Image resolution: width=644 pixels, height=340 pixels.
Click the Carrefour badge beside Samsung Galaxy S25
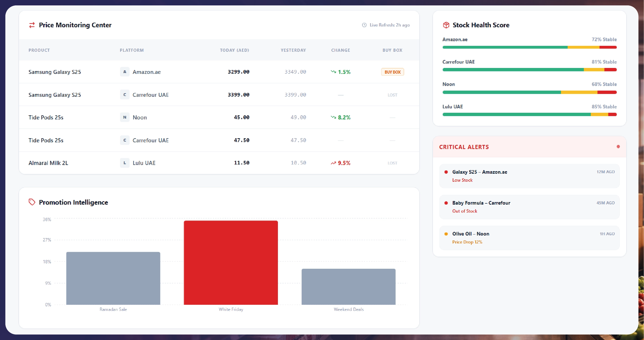[125, 94]
